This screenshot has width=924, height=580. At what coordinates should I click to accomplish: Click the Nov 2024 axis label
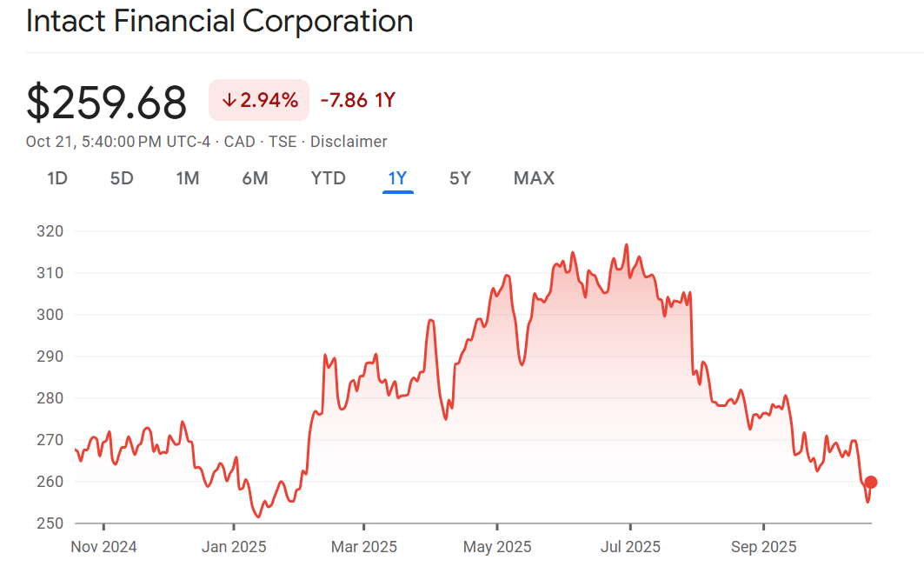(103, 547)
